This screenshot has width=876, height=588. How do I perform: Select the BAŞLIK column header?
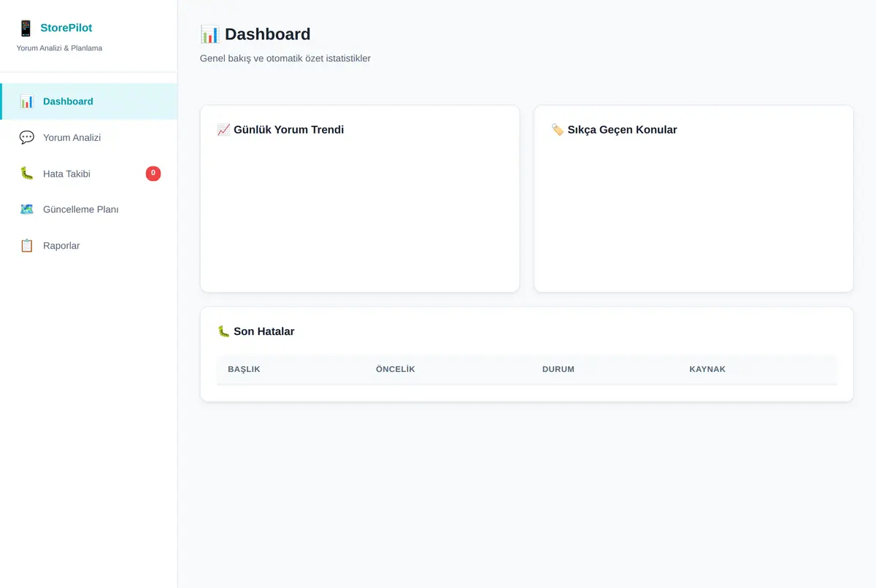point(244,369)
